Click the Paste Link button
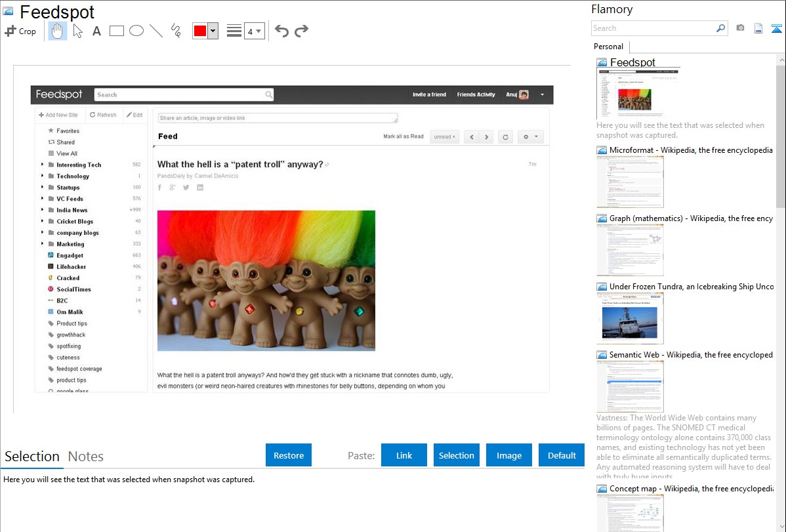786x532 pixels. [x=404, y=455]
